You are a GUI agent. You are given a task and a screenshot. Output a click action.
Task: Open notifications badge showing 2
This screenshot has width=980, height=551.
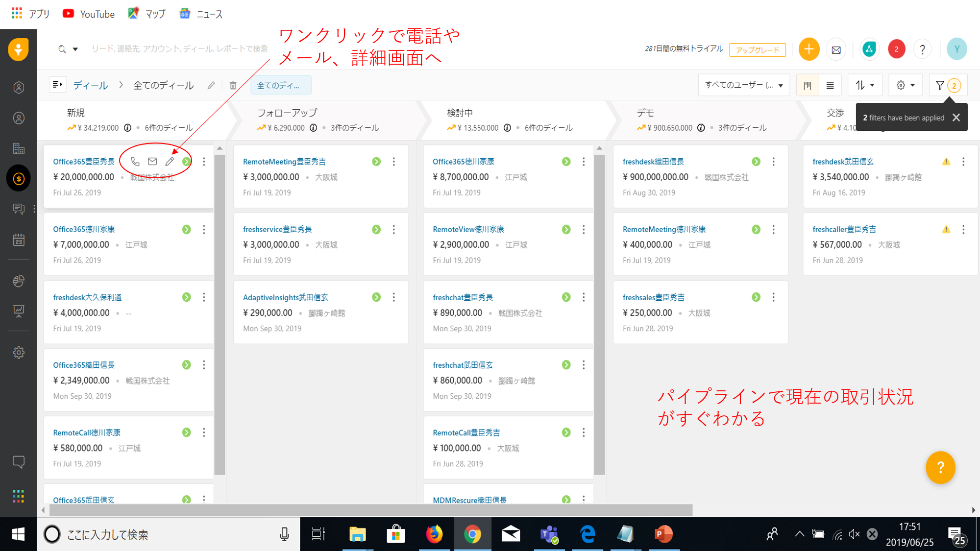(x=896, y=49)
